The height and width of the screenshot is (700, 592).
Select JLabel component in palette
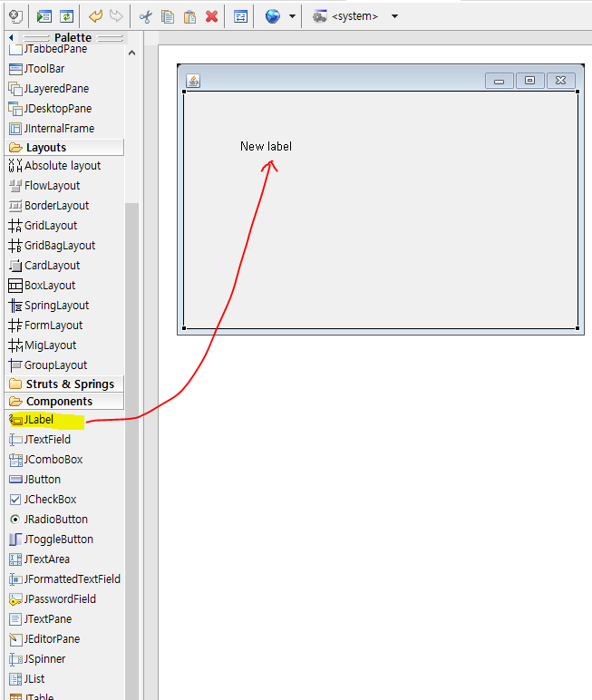[x=32, y=420]
